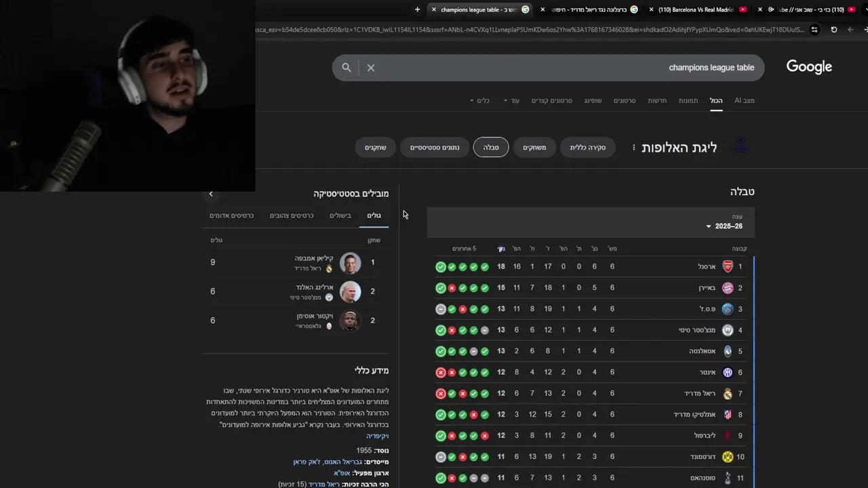Click Erling Haaland's player photo
The image size is (868, 488).
[350, 292]
